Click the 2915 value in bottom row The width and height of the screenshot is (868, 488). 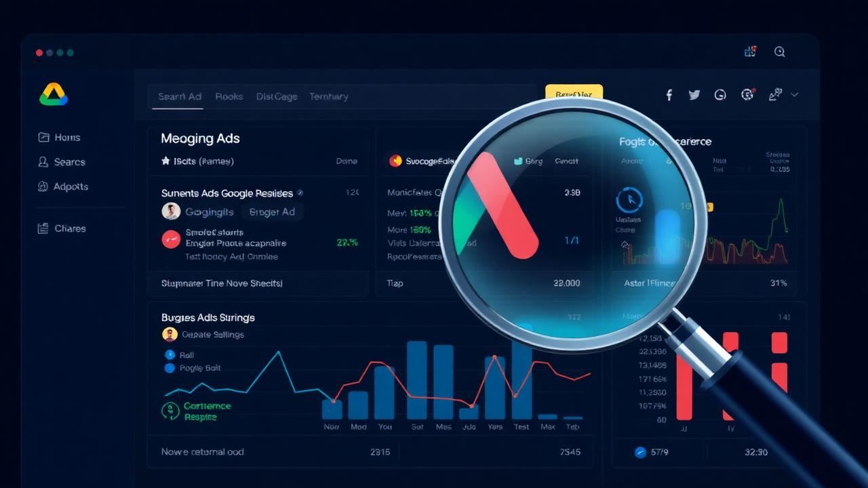click(380, 452)
